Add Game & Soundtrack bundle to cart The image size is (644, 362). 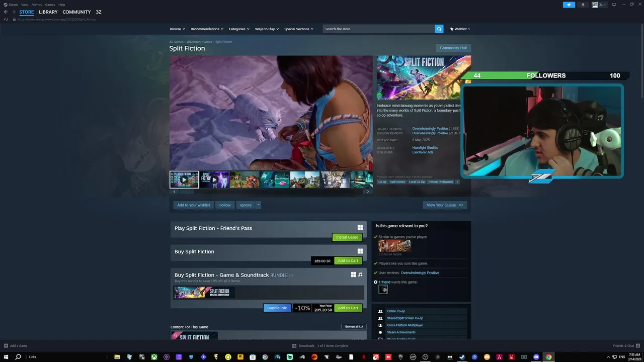(348, 308)
